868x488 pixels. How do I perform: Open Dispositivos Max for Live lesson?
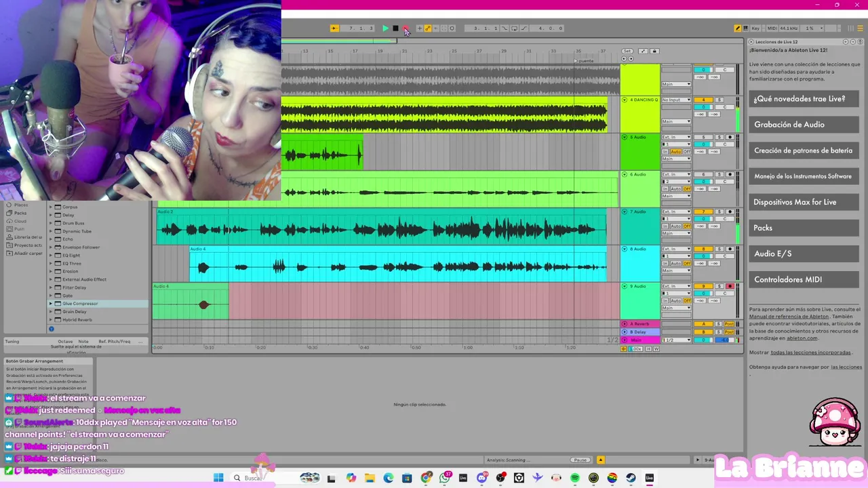804,202
